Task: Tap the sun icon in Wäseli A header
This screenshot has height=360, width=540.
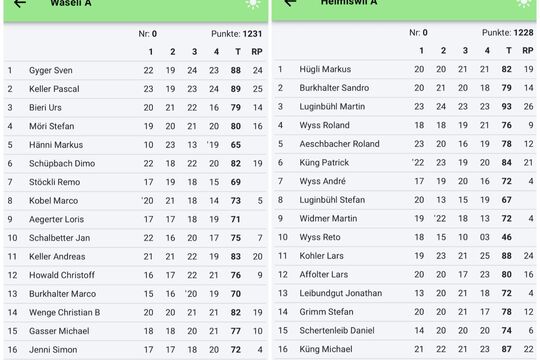Action: [253, 4]
